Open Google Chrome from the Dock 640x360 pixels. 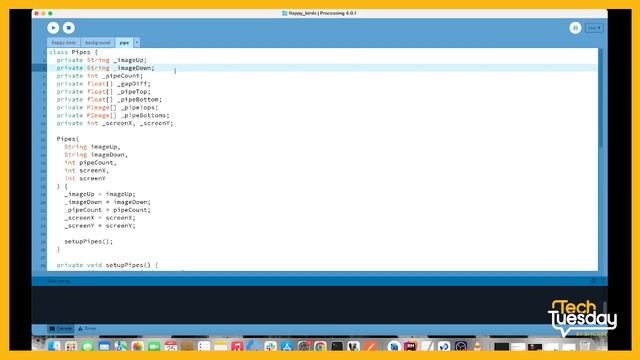(320, 346)
